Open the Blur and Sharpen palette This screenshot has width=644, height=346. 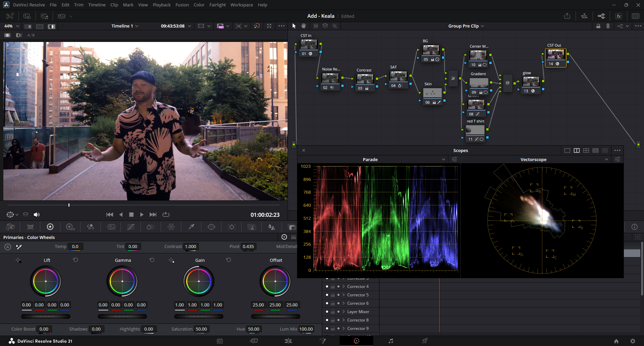click(x=272, y=227)
